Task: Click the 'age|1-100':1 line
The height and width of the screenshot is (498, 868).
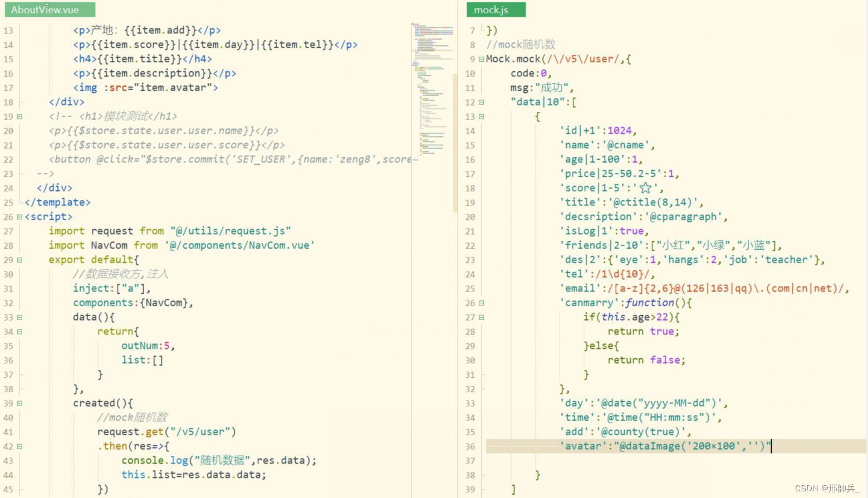Action: click(x=601, y=160)
